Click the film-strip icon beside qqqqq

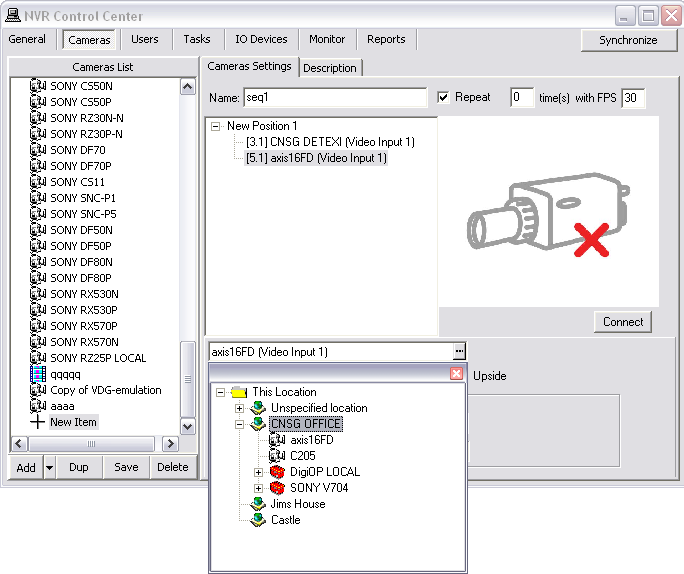(x=38, y=374)
